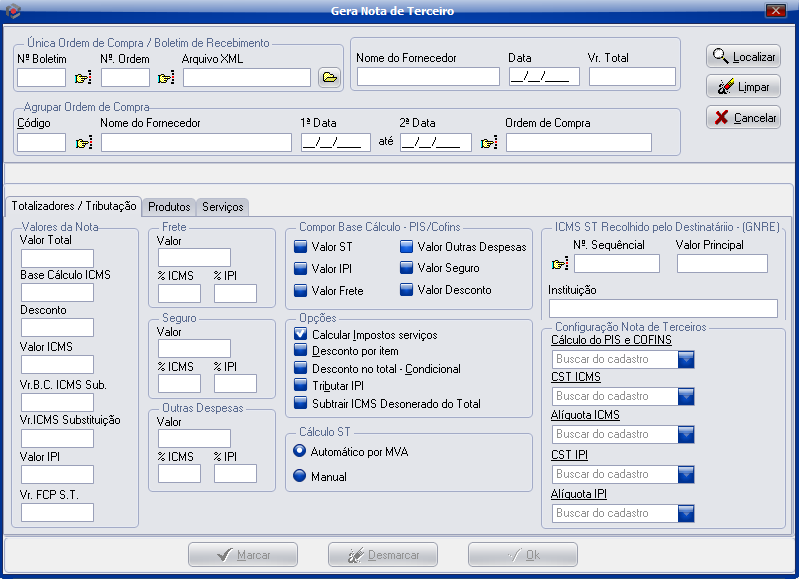799x579 pixels.
Task: Expand the Cálculo do PIS e COFINS dropdown
Action: (x=685, y=359)
